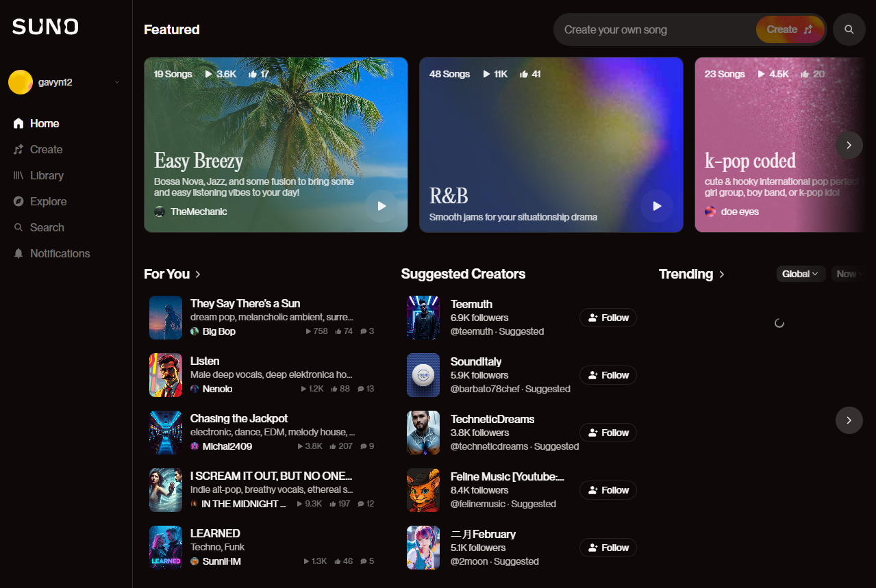The image size is (876, 588).
Task: Open TheMechanic creator link
Action: (199, 212)
